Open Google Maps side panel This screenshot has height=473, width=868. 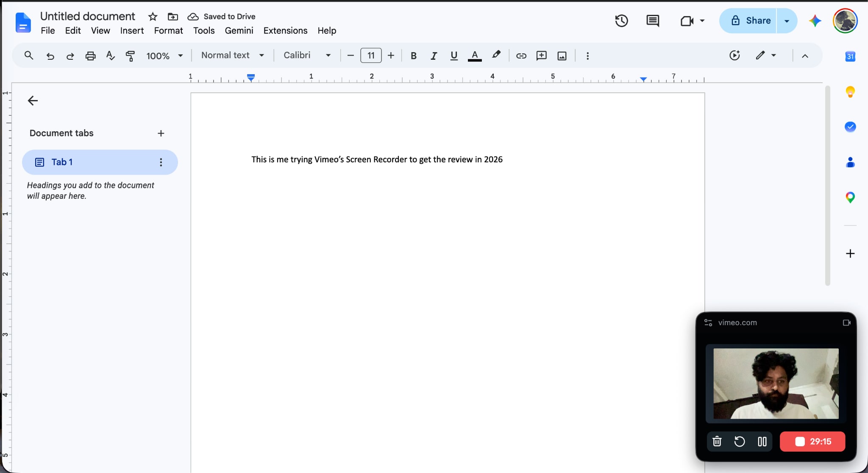[850, 197]
